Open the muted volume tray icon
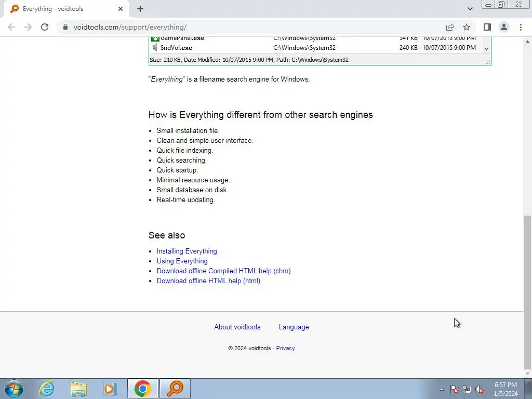Screen dimensions: 532x399 (480, 390)
